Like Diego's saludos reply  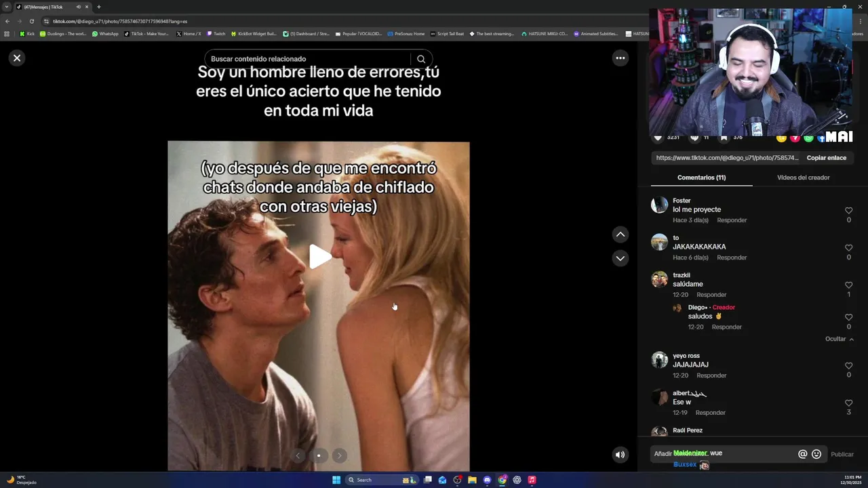point(848,317)
